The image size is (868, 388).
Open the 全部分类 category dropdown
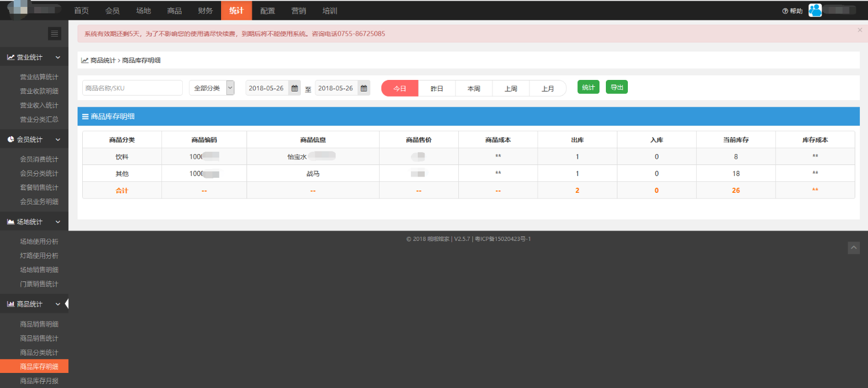212,88
